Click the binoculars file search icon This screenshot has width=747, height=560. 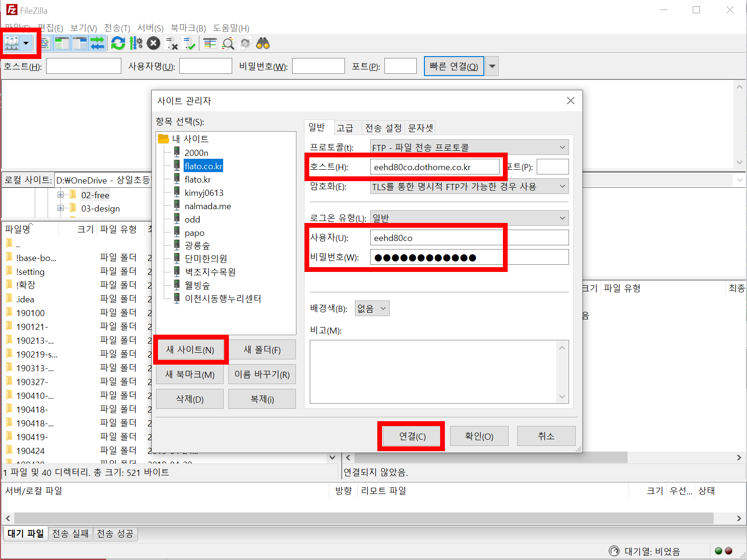pos(263,43)
